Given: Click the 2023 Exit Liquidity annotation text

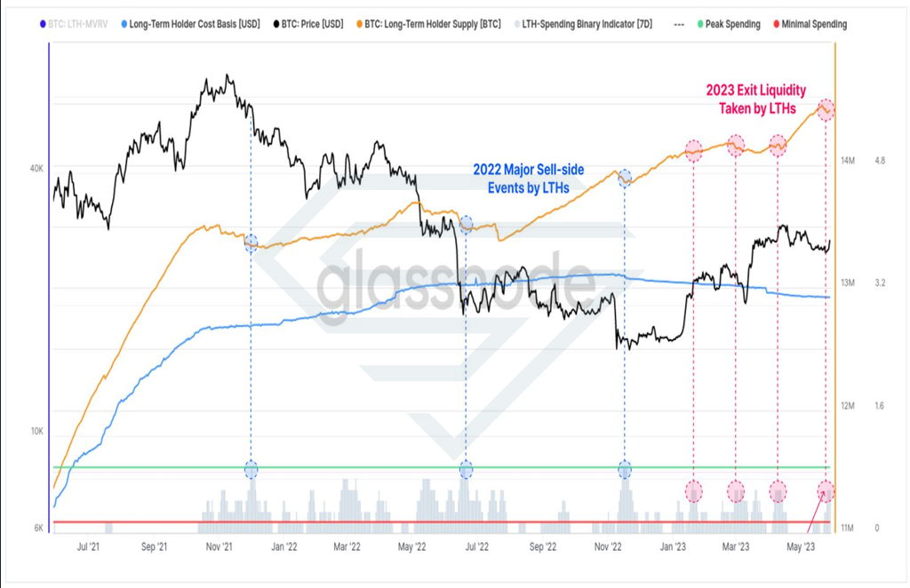Looking at the screenshot, I should pos(756,99).
